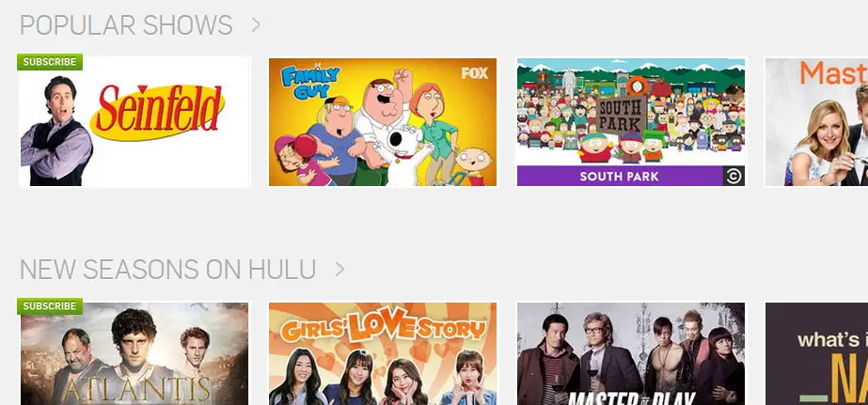Click the South Park wooden sign
The width and height of the screenshot is (868, 405).
tap(623, 115)
